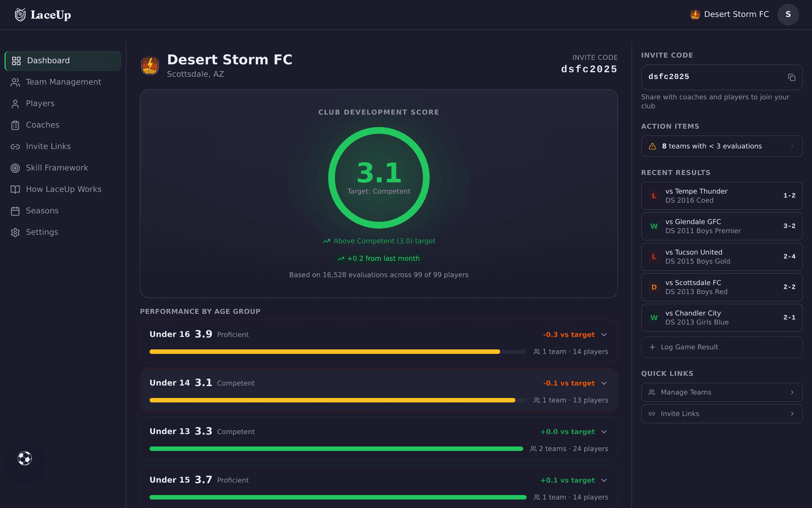Image resolution: width=812 pixels, height=508 pixels.
Task: Click the Under 15 green progress bar
Action: point(338,497)
